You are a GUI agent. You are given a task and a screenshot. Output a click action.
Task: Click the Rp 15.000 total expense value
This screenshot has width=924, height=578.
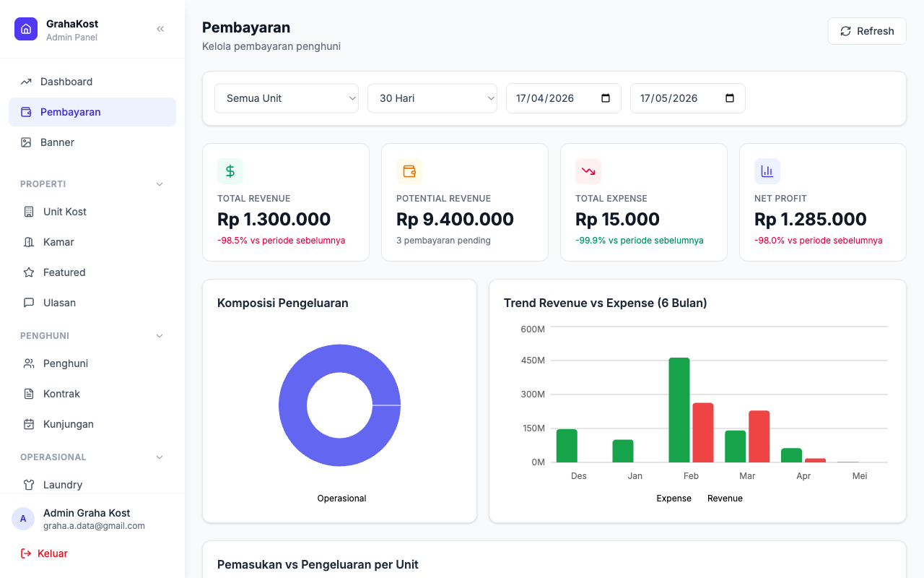618,219
